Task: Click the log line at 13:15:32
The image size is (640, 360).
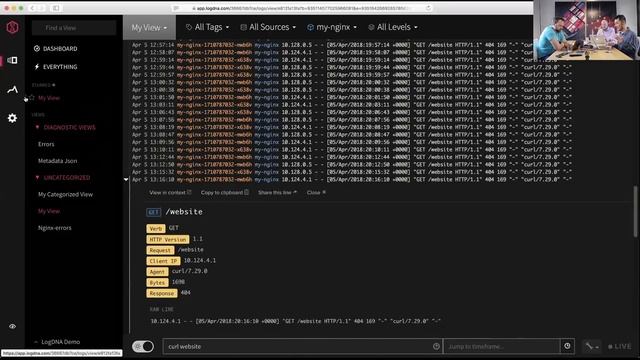Action: tap(351, 172)
